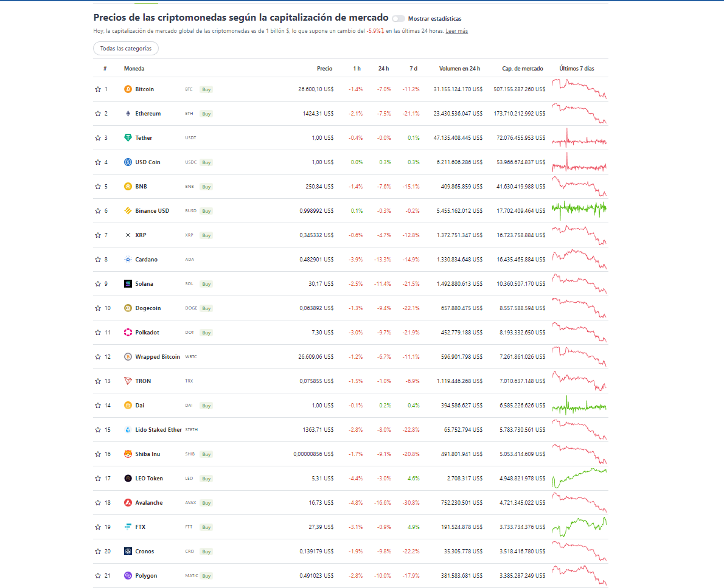This screenshot has width=724, height=588.
Task: Click the Dogecoin logo icon
Action: [128, 308]
